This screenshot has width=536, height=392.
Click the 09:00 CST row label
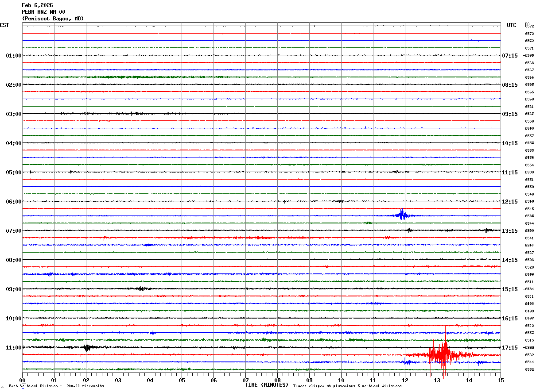click(x=14, y=289)
